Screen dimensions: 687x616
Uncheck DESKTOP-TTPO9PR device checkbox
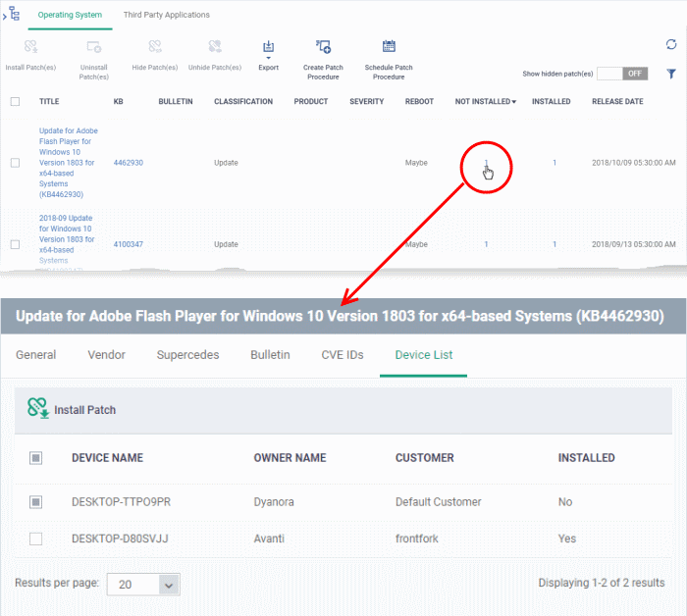[36, 502]
